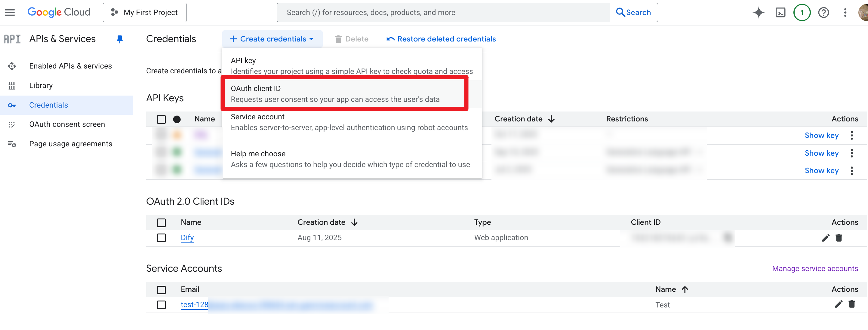Collapse the Create credentials dropdown
The height and width of the screenshot is (330, 868).
[272, 39]
